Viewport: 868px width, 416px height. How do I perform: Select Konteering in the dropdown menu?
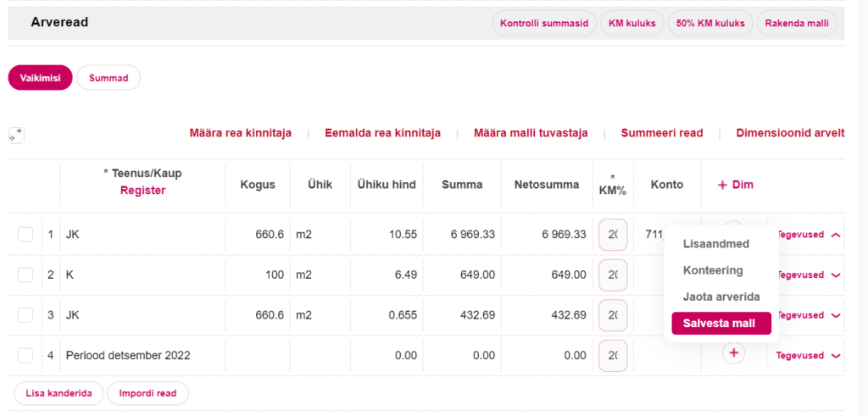pos(713,270)
